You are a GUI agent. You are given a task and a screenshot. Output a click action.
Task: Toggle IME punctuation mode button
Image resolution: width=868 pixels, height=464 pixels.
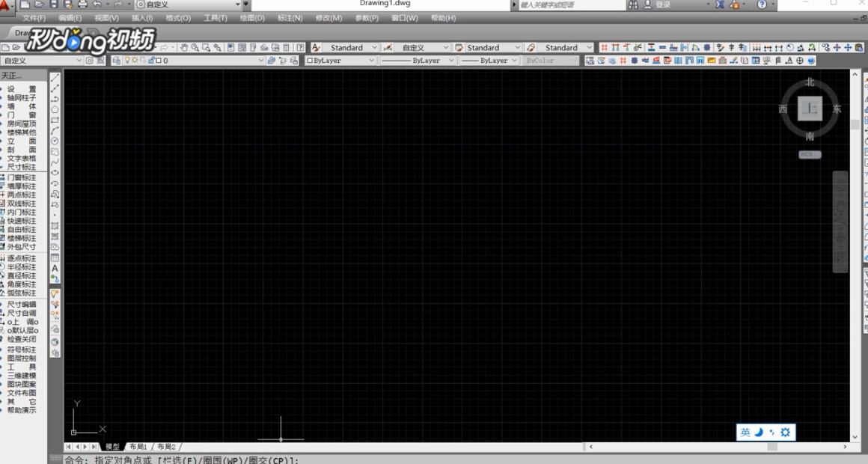[x=772, y=432]
